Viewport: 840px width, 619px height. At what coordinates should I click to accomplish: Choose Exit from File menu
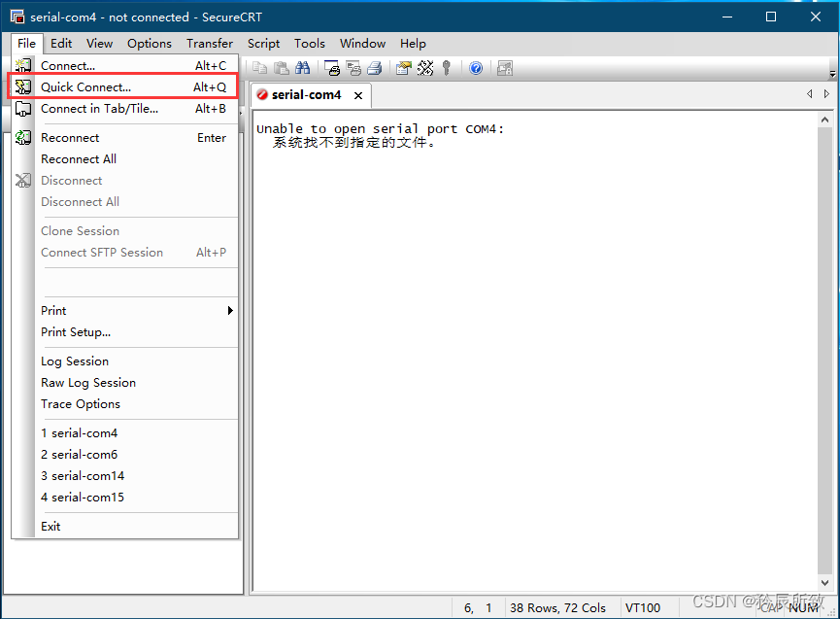pyautogui.click(x=124, y=527)
